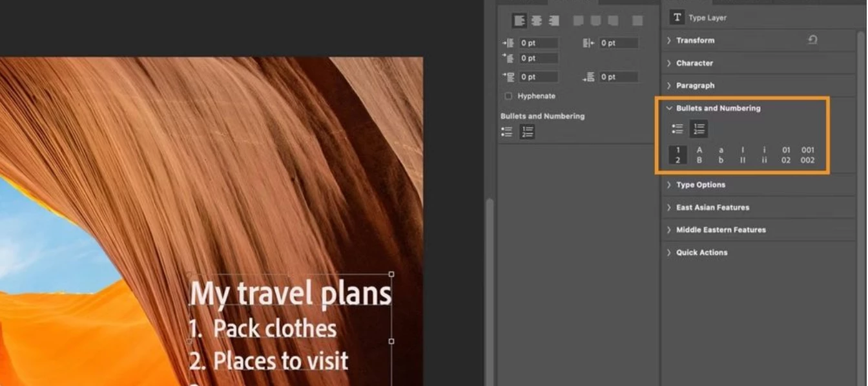Apply bulleted list in Paragraph panel
This screenshot has width=868, height=386.
point(508,132)
